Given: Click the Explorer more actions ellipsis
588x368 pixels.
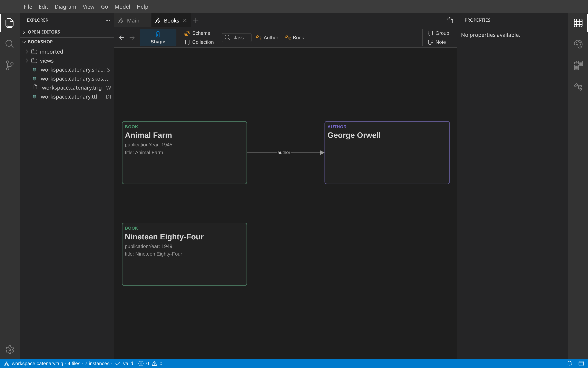Looking at the screenshot, I should 108,20.
